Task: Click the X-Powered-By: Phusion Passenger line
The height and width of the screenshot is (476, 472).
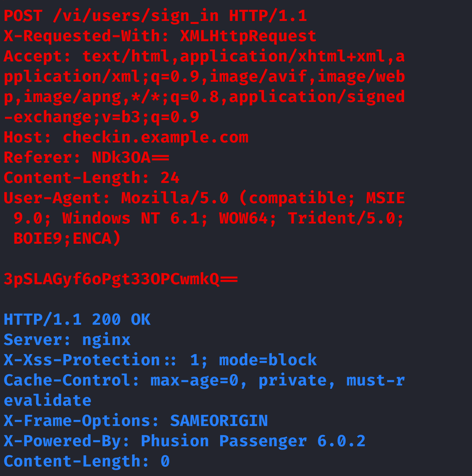Action: [x=184, y=441]
